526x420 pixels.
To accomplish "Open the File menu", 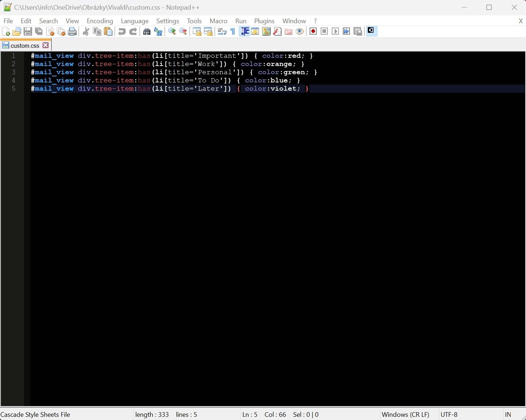I will pos(8,21).
